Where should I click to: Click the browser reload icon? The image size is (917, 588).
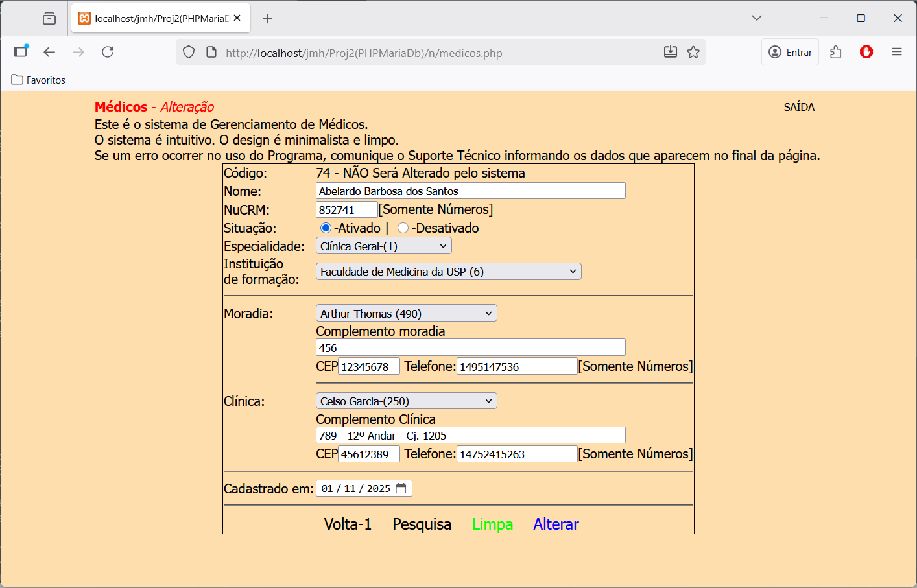click(108, 52)
